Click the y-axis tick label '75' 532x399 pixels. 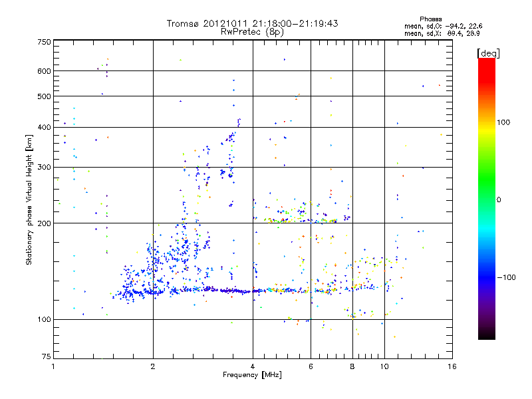click(47, 356)
